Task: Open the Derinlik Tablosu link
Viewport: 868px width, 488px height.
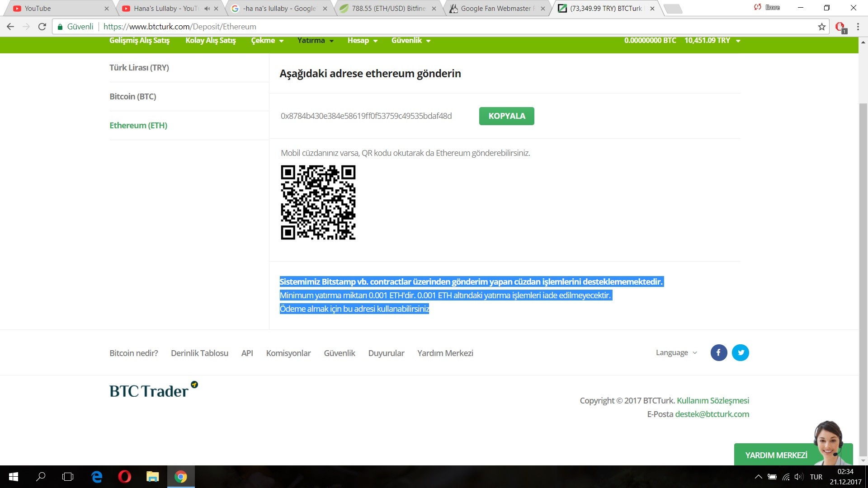Action: click(199, 353)
